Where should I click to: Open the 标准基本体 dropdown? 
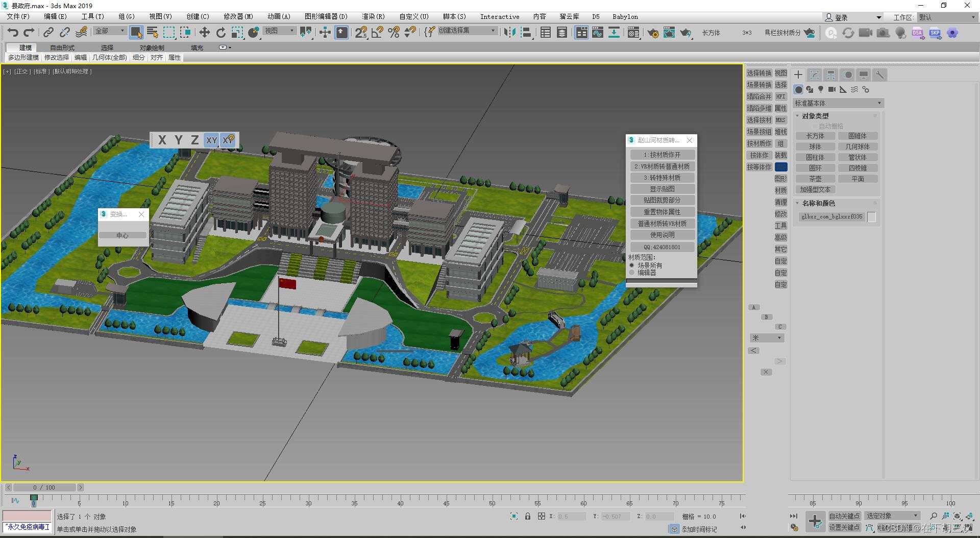tap(837, 103)
